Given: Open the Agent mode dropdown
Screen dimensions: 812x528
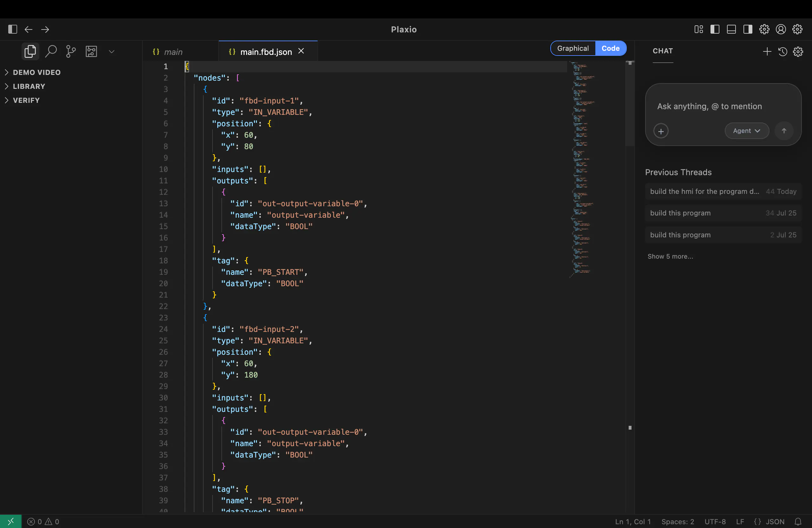Looking at the screenshot, I should coord(747,131).
